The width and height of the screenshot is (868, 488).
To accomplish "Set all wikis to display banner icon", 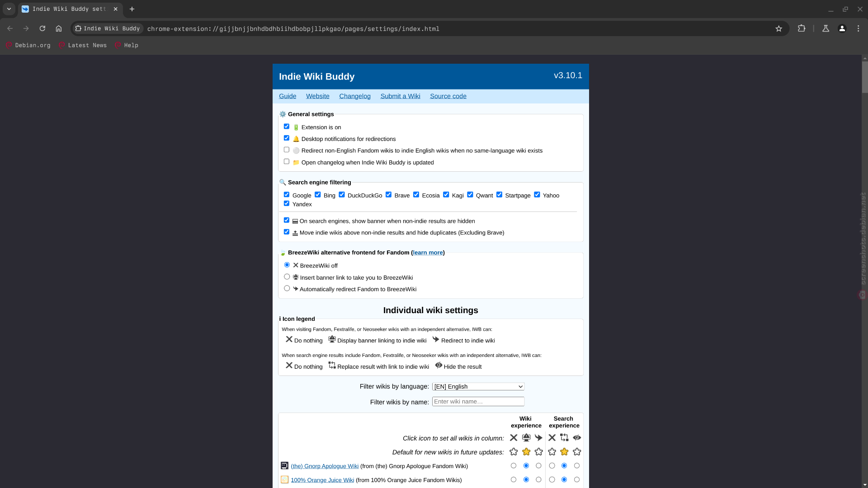I will click(526, 438).
